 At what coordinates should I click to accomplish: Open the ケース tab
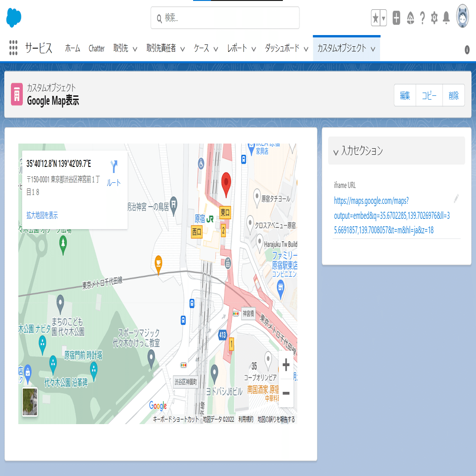coord(202,48)
